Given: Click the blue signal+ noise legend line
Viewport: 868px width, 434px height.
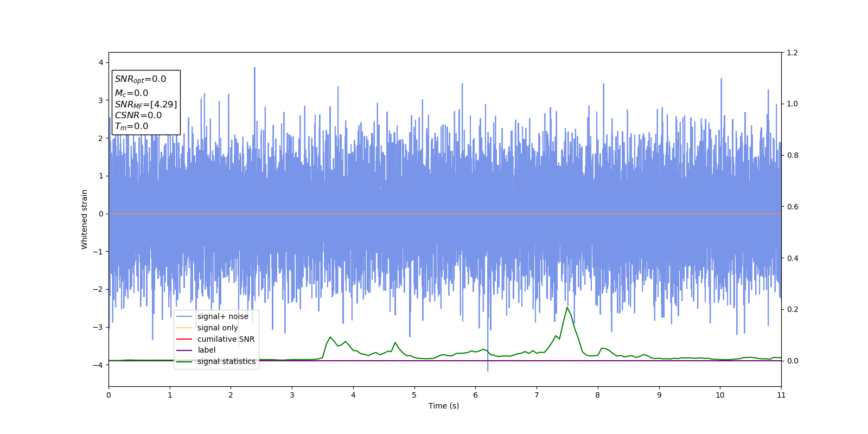Looking at the screenshot, I should tap(184, 316).
